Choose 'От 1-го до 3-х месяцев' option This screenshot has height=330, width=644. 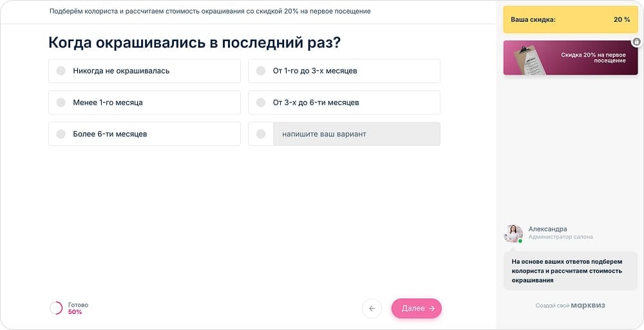(x=344, y=71)
